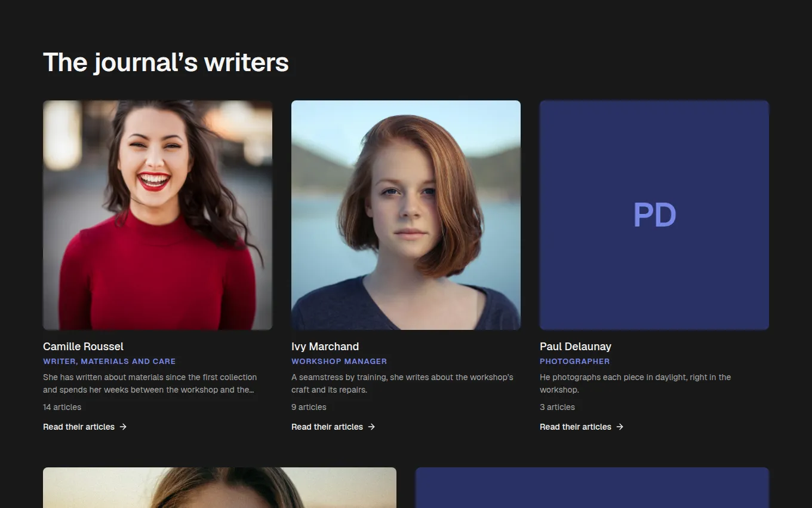Click Paul Delaunay's PD initials placeholder
Screen dimensions: 812x508
(654, 215)
